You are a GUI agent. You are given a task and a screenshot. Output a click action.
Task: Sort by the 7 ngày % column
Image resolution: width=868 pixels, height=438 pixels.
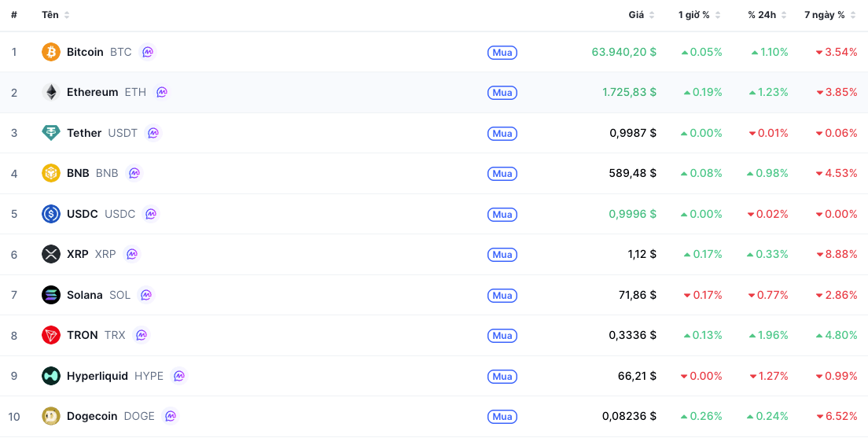(x=830, y=15)
